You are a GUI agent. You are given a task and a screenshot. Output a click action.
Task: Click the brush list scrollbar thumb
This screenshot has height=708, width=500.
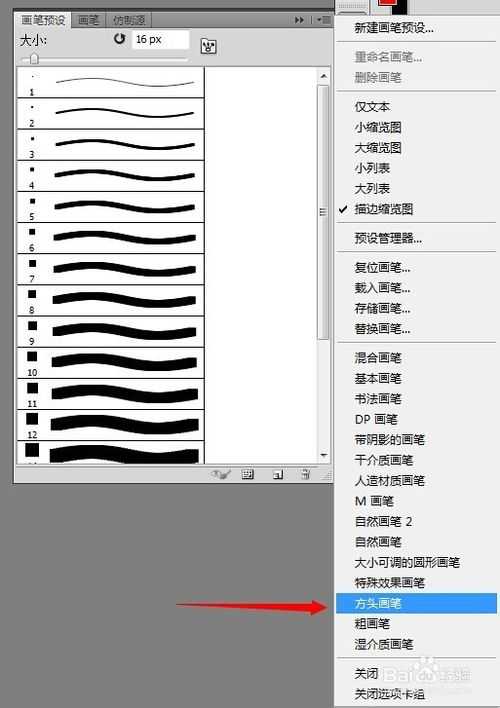click(323, 212)
